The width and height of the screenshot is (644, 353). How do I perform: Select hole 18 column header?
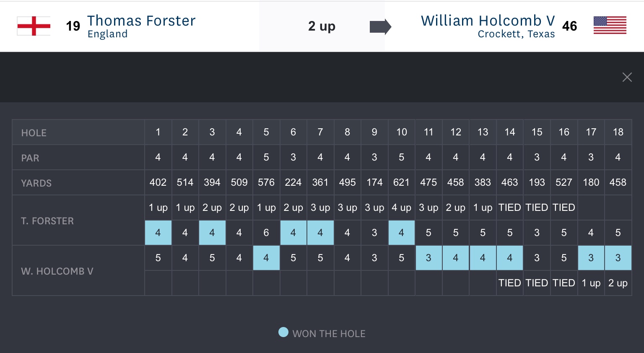(x=618, y=132)
